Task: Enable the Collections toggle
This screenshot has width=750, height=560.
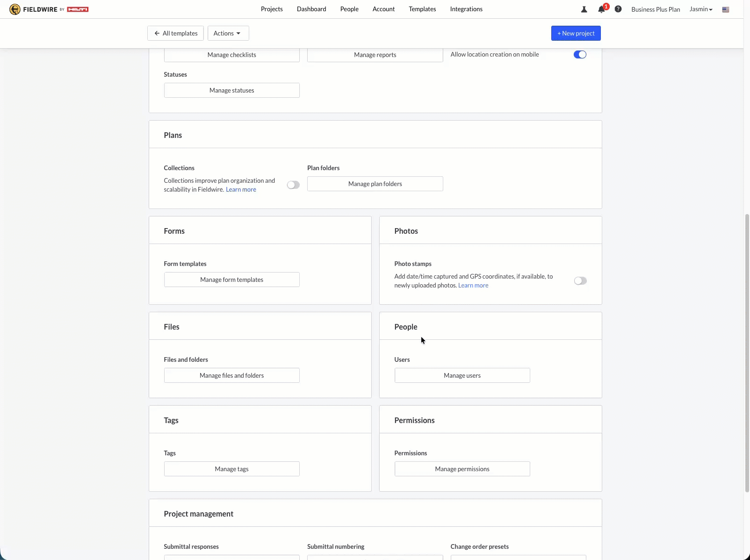Action: 293,185
